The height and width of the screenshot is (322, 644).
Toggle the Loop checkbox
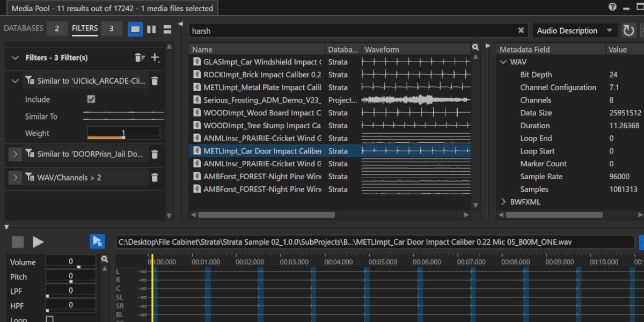(x=49, y=319)
